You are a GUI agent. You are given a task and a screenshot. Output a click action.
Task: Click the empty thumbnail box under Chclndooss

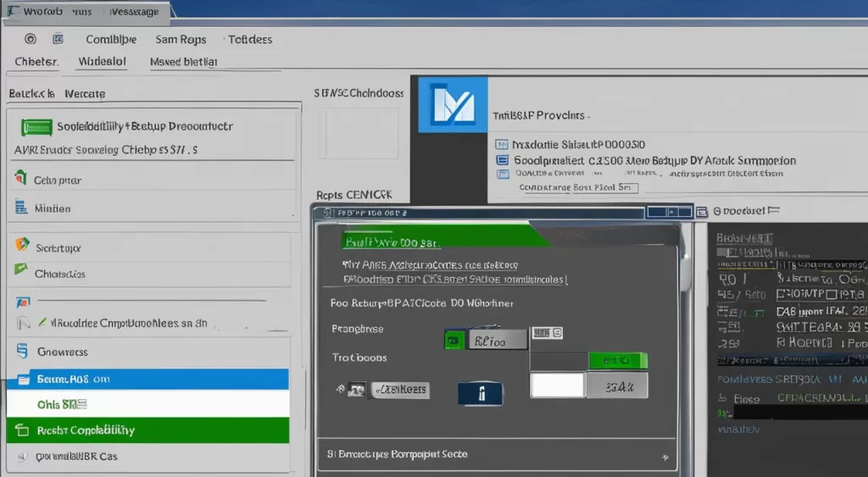point(359,133)
